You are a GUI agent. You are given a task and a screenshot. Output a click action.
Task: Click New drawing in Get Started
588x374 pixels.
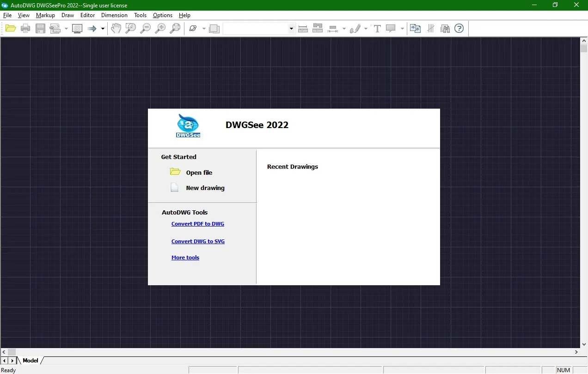[x=205, y=188]
